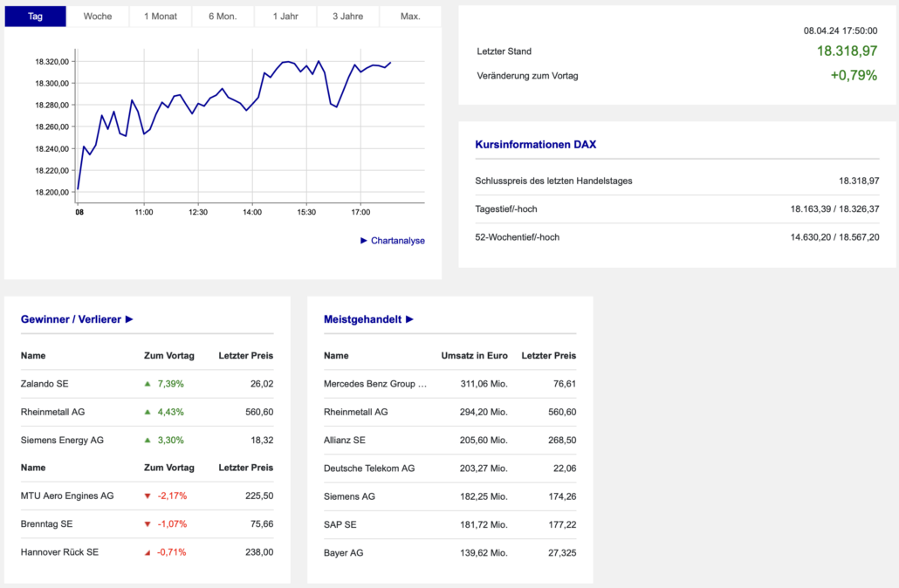Click SAP turnover 181,72 Mio.
This screenshot has width=899, height=588.
coord(484,524)
